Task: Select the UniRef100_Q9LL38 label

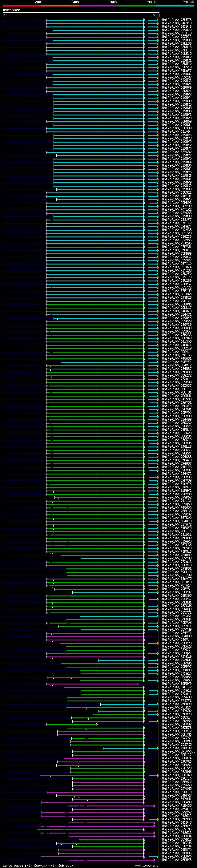Action: pyautogui.click(x=177, y=43)
